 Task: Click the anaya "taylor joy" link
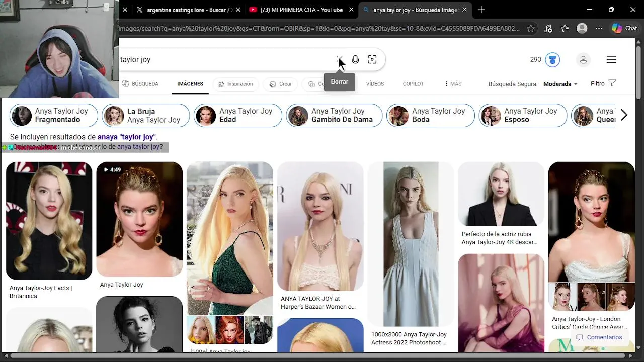pyautogui.click(x=127, y=137)
